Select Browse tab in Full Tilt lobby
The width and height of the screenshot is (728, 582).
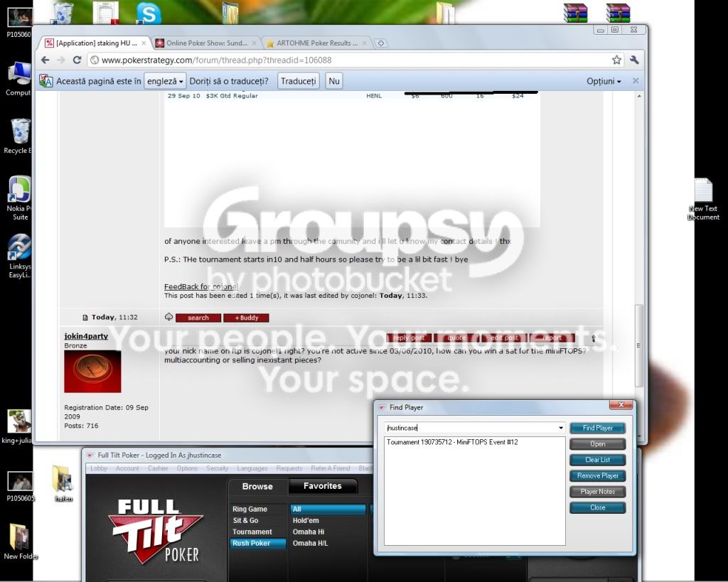(x=257, y=486)
